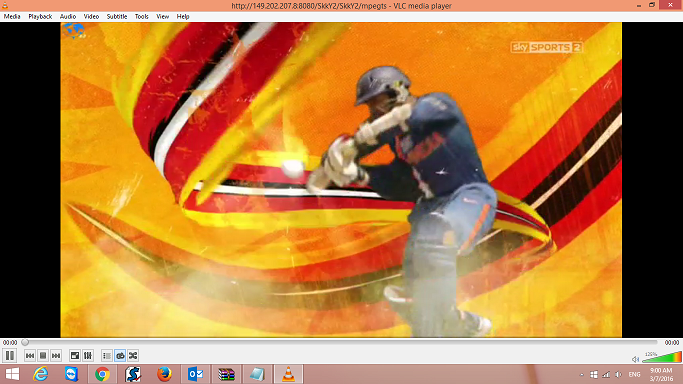Open system volume tray icon

click(x=618, y=374)
